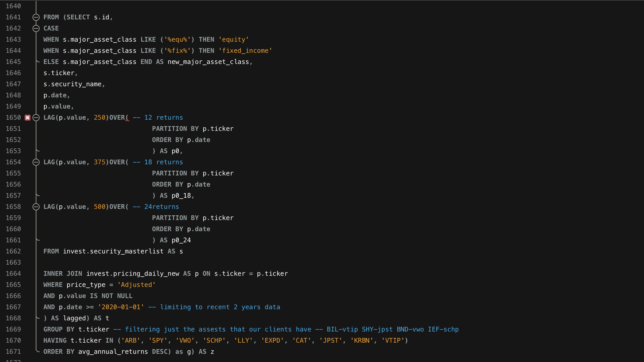Image resolution: width=644 pixels, height=362 pixels.
Task: Click the fold end marker on line 1668
Action: tap(37, 318)
